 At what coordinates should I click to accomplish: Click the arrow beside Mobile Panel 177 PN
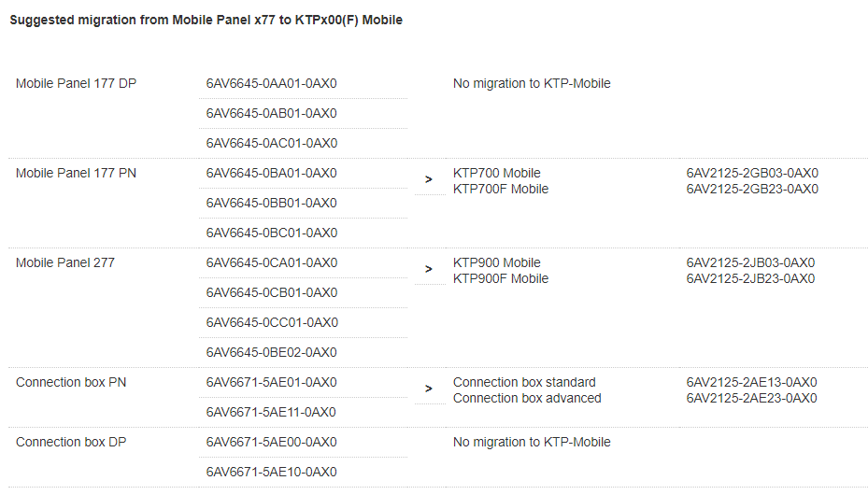click(x=429, y=179)
